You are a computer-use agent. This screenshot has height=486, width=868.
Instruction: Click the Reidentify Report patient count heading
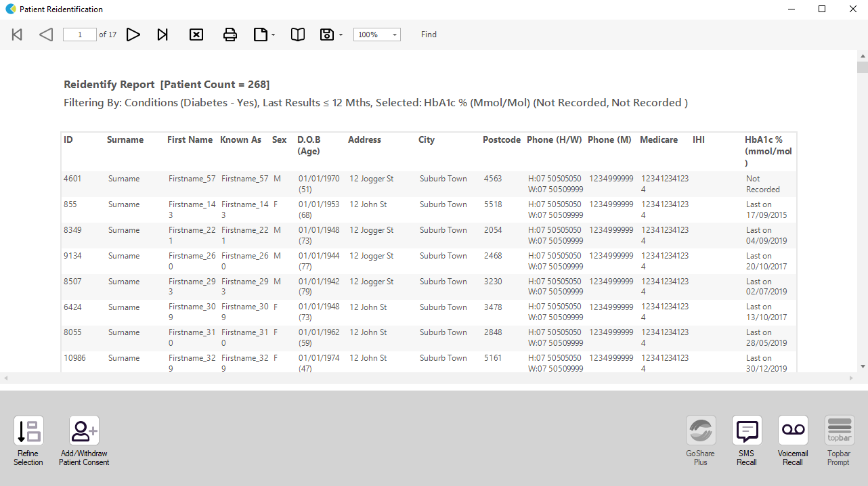[167, 85]
